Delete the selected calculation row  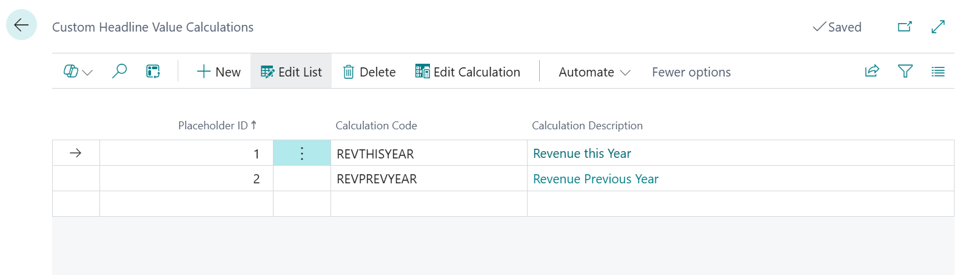tap(369, 72)
